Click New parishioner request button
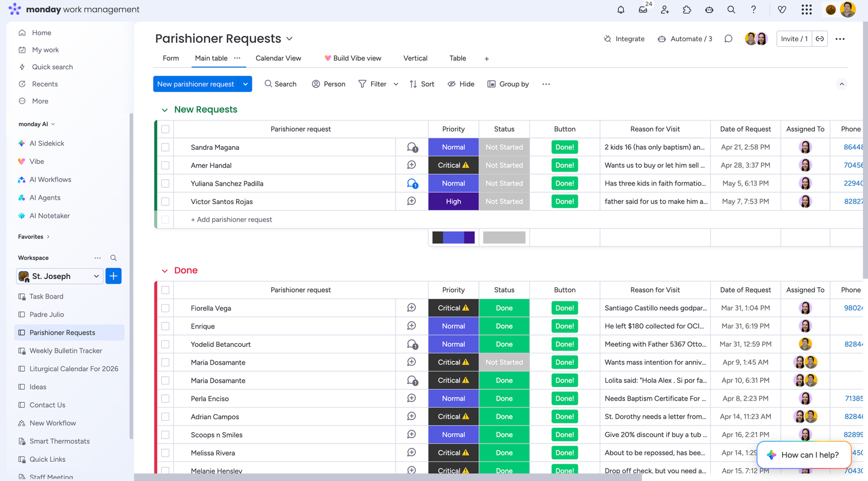Viewport: 868px width, 481px height. pyautogui.click(x=196, y=84)
